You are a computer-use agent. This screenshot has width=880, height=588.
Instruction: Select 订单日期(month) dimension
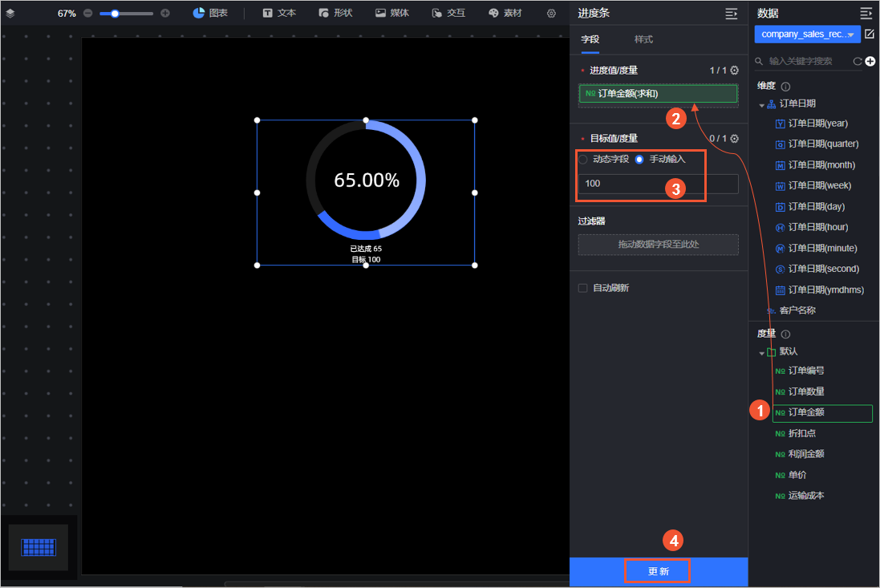click(816, 165)
